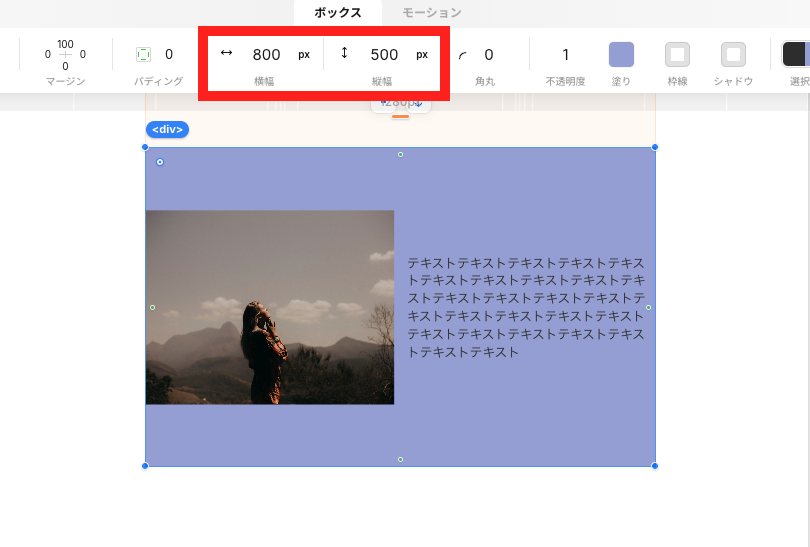Click the green padding box icon
Image resolution: width=810 pixels, height=547 pixels.
[x=144, y=54]
